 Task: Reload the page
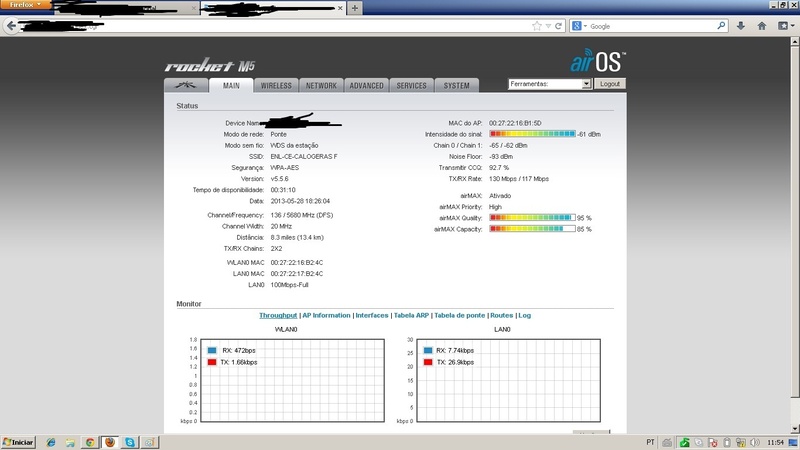point(558,26)
